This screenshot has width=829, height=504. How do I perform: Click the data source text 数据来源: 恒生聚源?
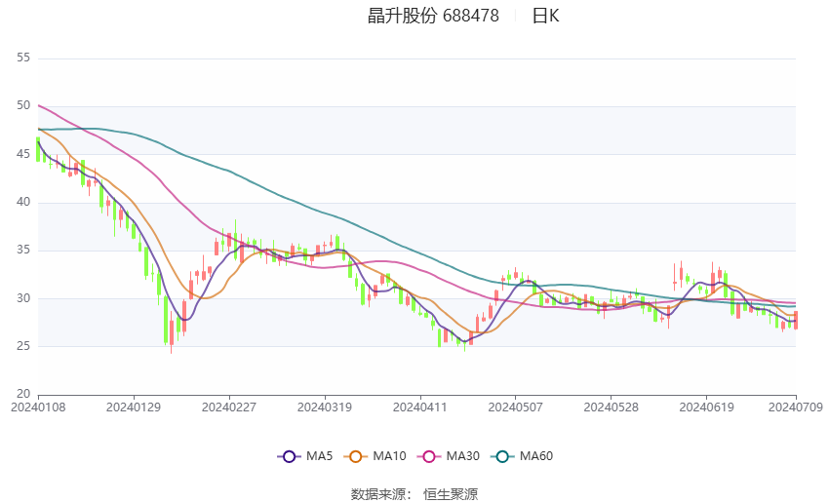[414, 494]
